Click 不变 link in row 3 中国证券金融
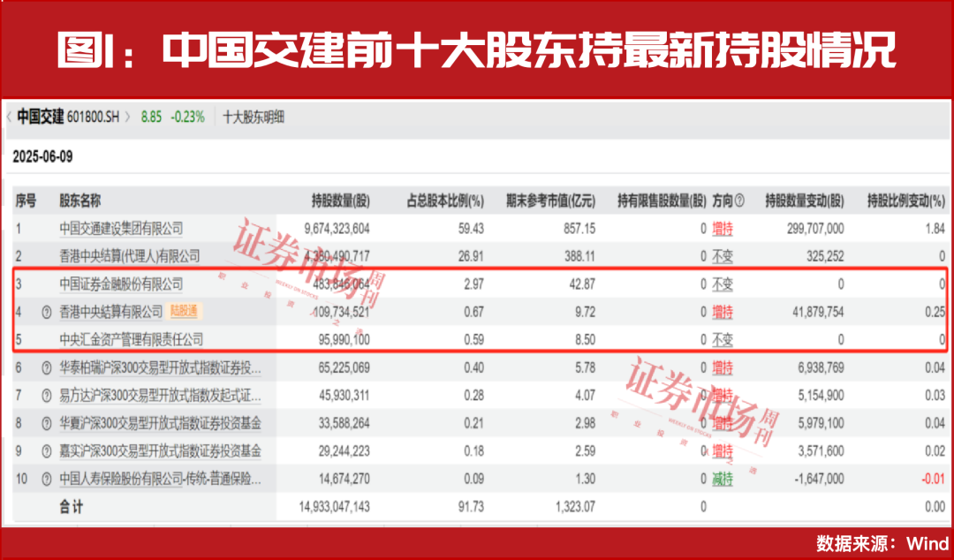 (x=723, y=284)
